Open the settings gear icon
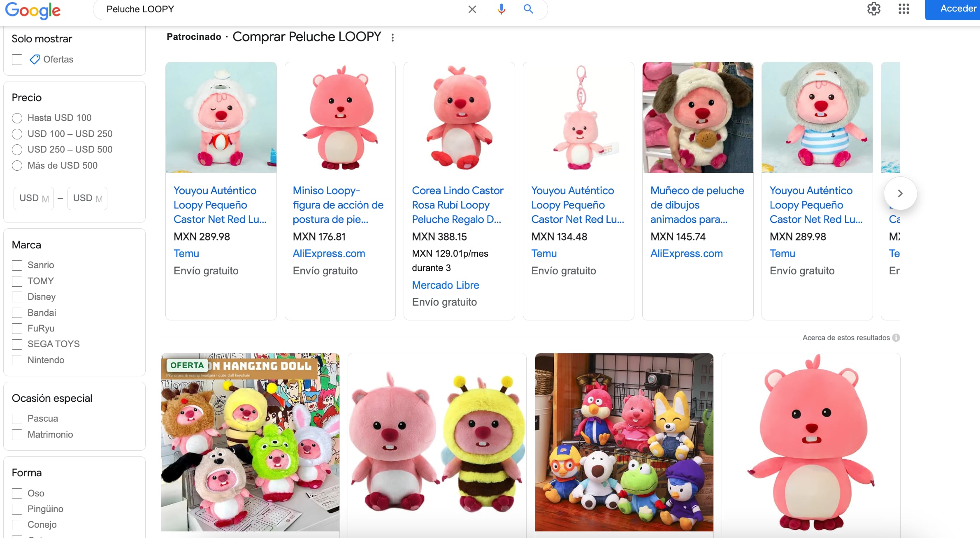This screenshot has height=538, width=980. [873, 9]
